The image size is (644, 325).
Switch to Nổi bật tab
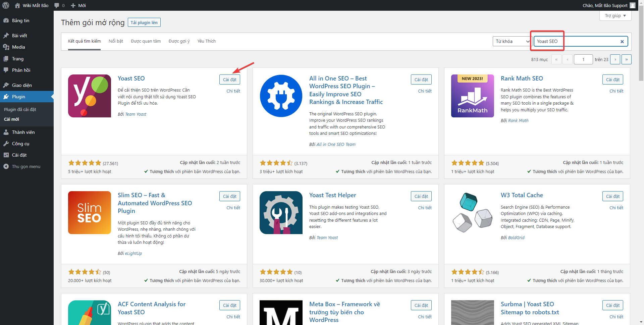[x=116, y=41]
